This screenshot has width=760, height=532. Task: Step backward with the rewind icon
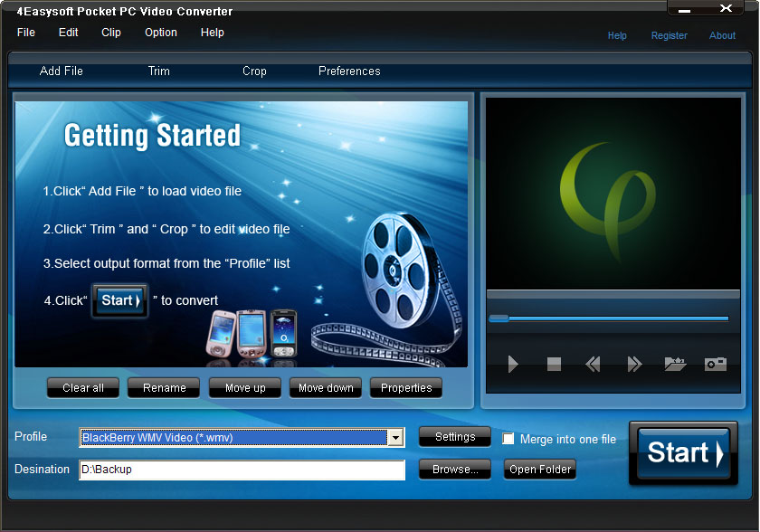593,364
